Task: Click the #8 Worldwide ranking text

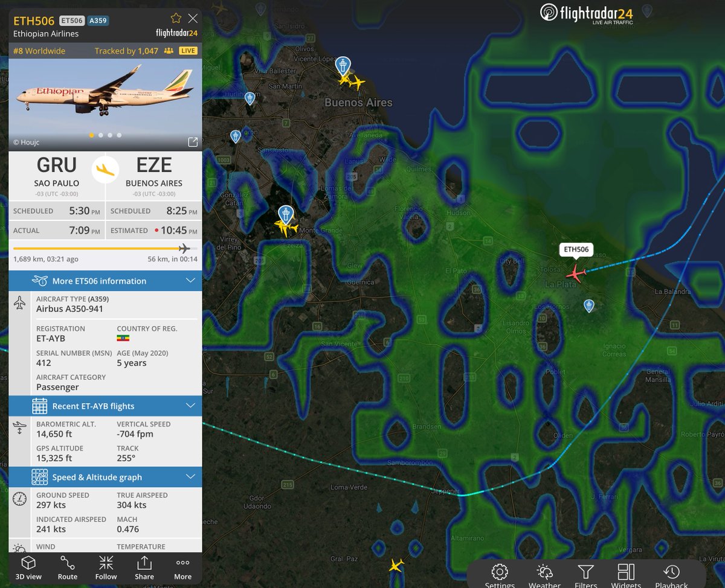Action: tap(39, 51)
